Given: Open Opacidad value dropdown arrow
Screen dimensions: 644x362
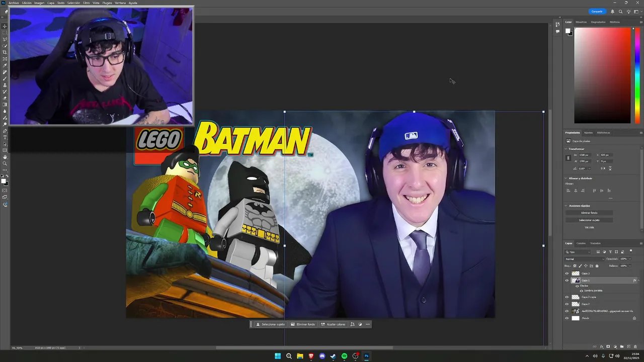Looking at the screenshot, I should coord(630,259).
